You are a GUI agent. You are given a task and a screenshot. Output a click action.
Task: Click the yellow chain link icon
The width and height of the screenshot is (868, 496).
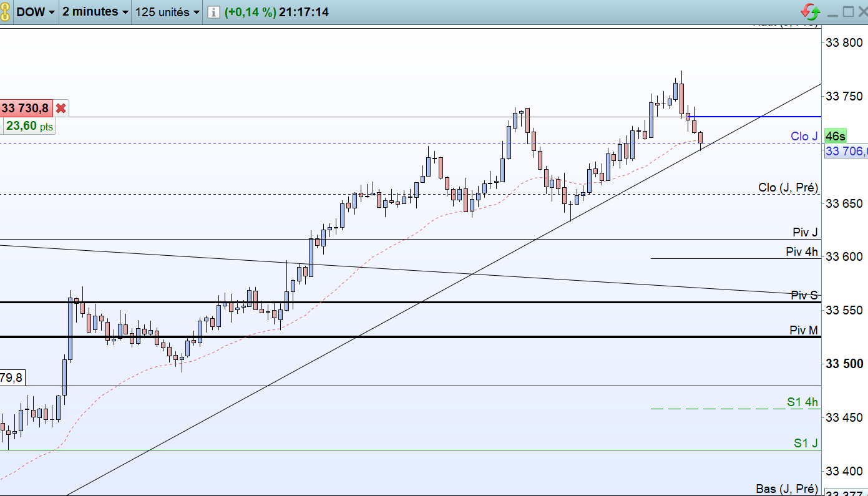[x=6, y=12]
